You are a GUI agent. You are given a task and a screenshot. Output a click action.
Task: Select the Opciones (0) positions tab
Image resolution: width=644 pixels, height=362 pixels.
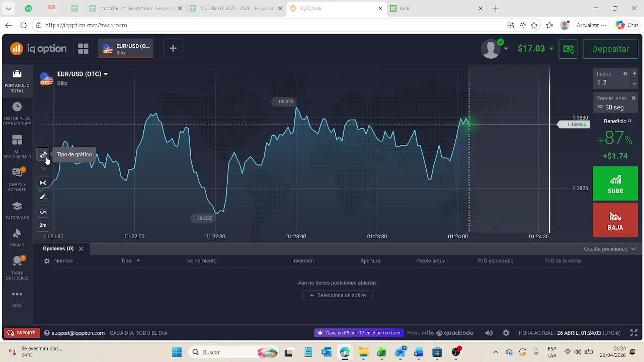[x=58, y=249]
